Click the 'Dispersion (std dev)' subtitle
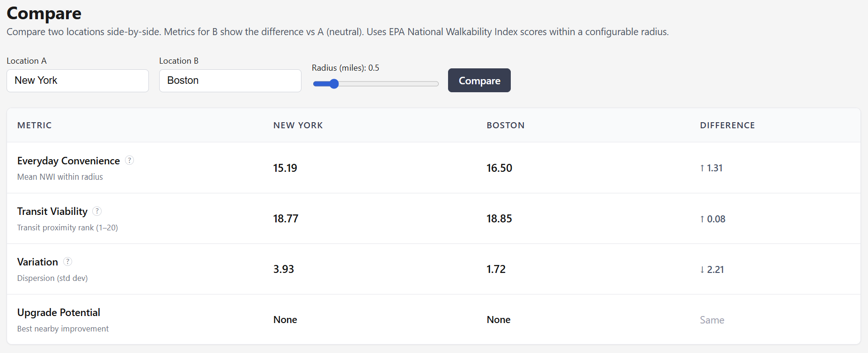Viewport: 868px width, 353px height. pyautogui.click(x=52, y=278)
